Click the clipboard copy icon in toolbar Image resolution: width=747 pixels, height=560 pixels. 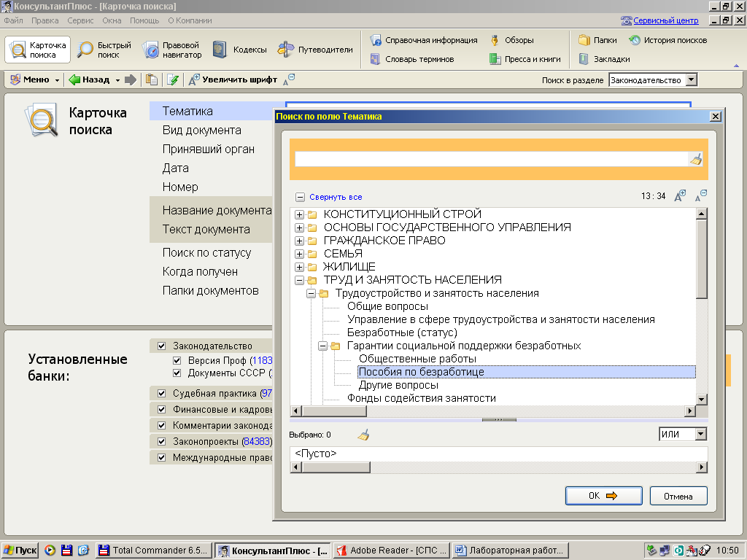[152, 79]
